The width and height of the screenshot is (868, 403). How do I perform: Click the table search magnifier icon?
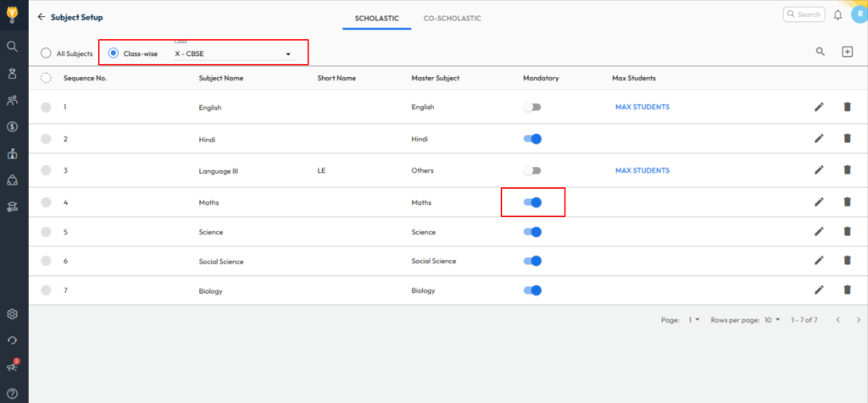pos(820,52)
